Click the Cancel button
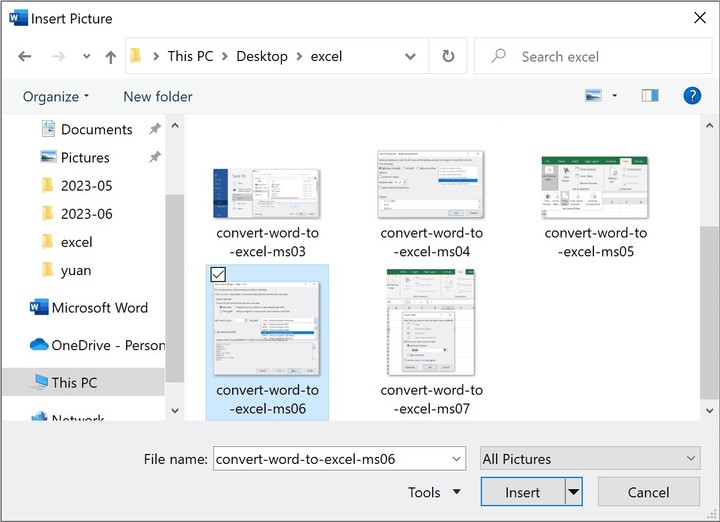 [648, 492]
